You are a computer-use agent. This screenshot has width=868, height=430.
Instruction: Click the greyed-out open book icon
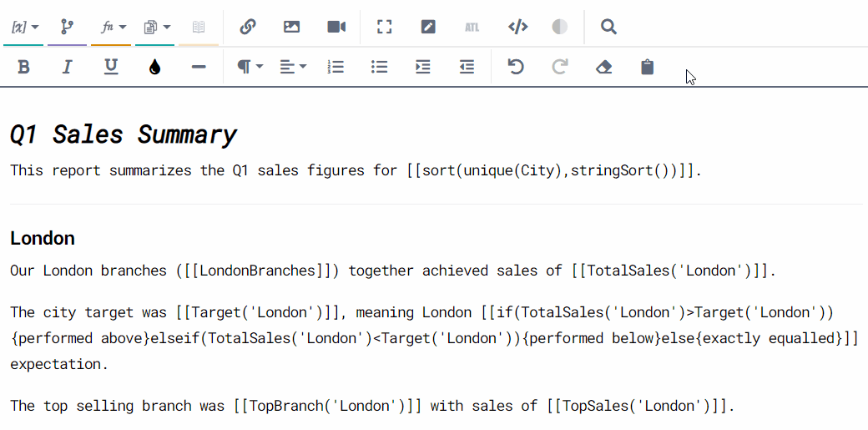(x=198, y=27)
